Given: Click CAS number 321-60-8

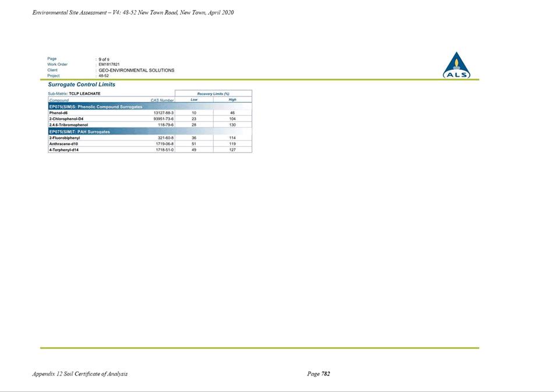Looking at the screenshot, I should click(165, 138).
